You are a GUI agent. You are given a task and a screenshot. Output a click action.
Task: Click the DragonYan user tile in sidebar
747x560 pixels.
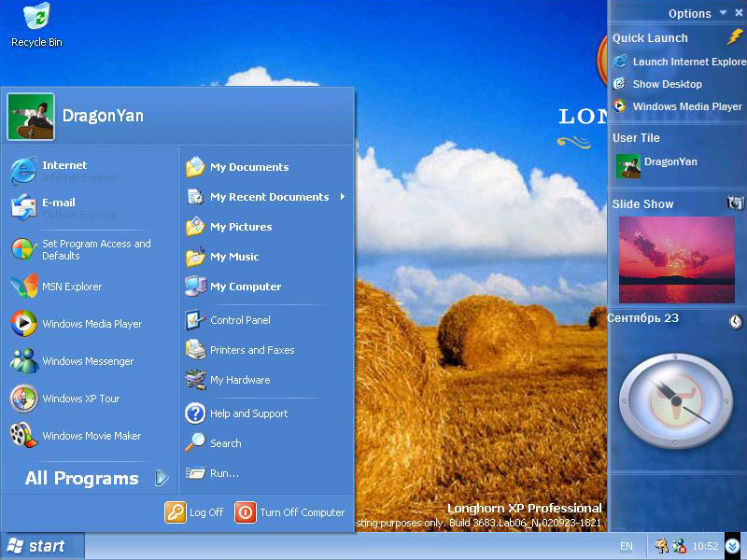click(656, 166)
